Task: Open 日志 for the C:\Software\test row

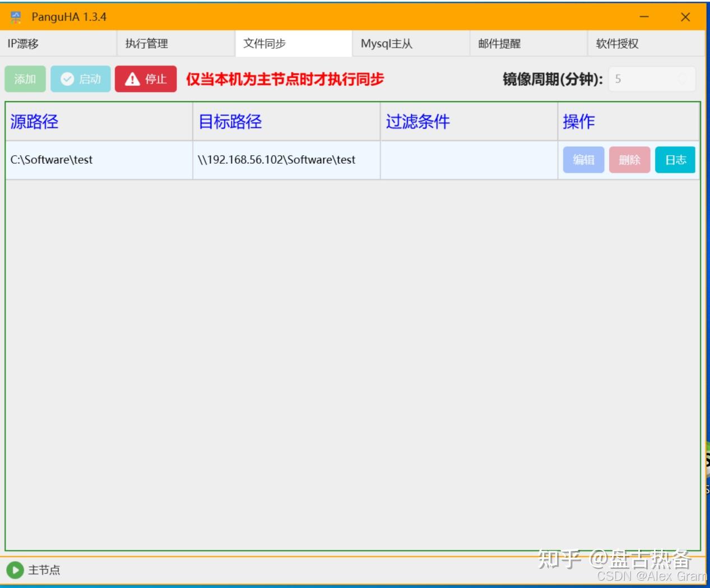Action: coord(675,160)
